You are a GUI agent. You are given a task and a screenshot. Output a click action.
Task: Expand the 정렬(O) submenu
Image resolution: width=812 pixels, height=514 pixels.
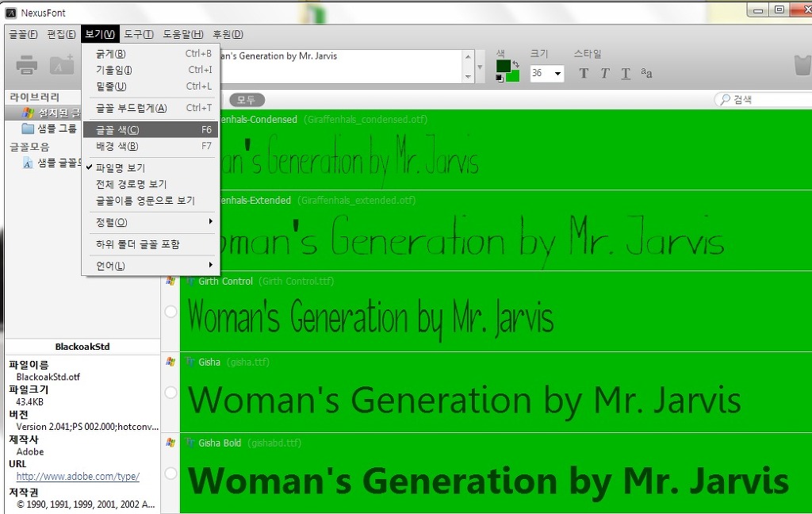(x=150, y=222)
